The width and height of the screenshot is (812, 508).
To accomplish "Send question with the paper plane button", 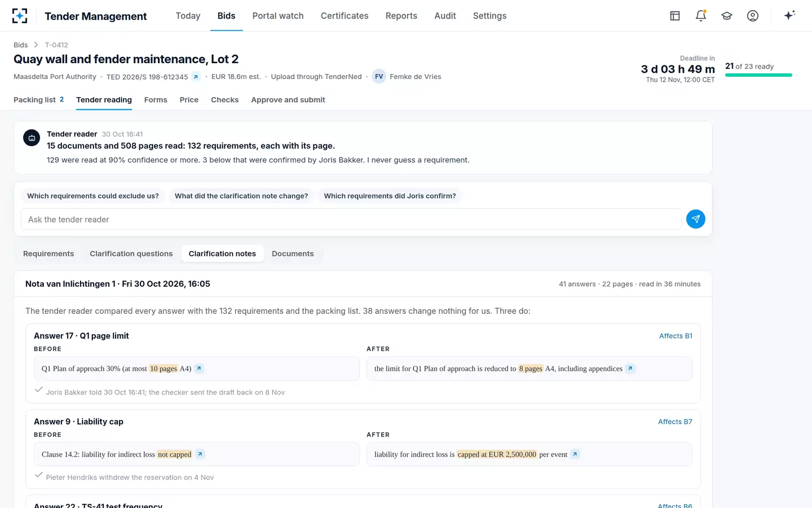I will pos(696,219).
